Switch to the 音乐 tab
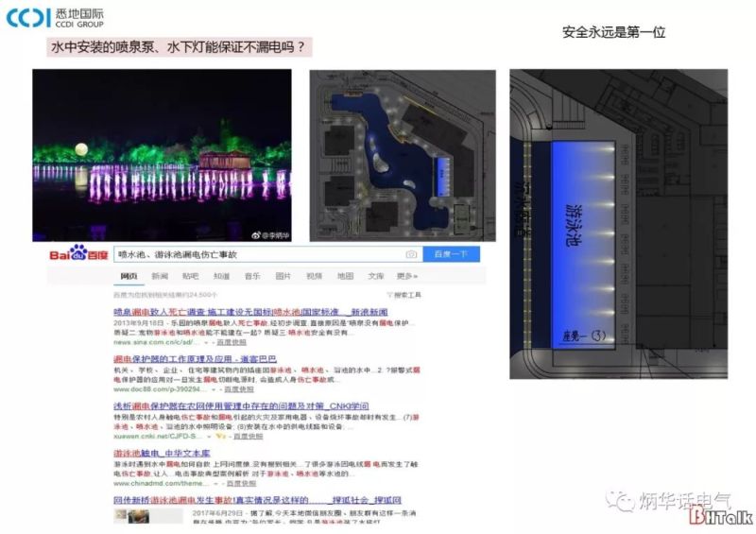The height and width of the screenshot is (534, 756). click(x=252, y=276)
